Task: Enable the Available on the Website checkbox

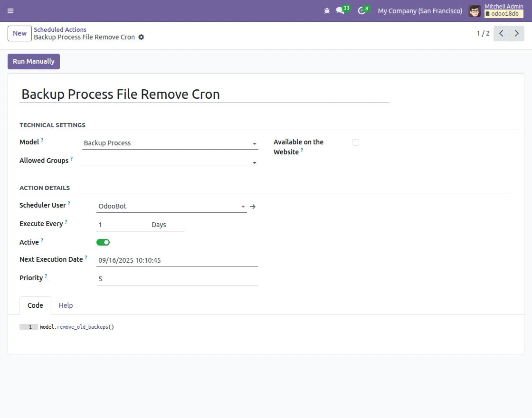Action: coord(356,142)
